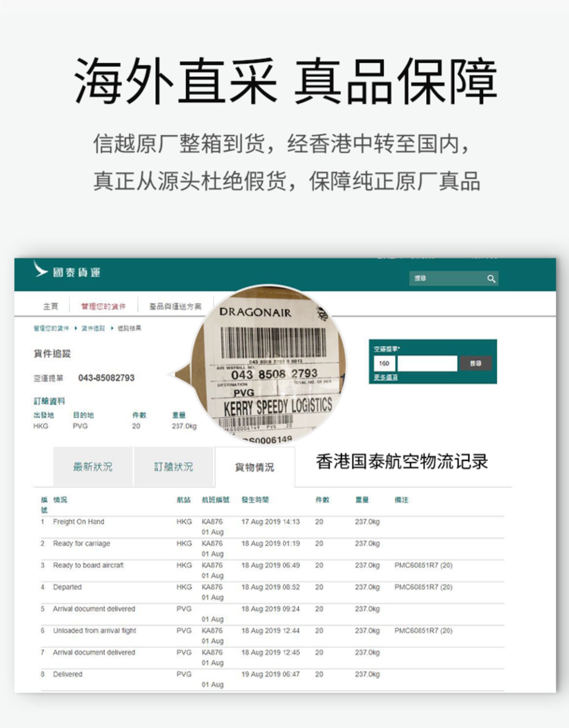Click the 貨件追蹤 page heading
The image size is (569, 728).
pos(52,354)
